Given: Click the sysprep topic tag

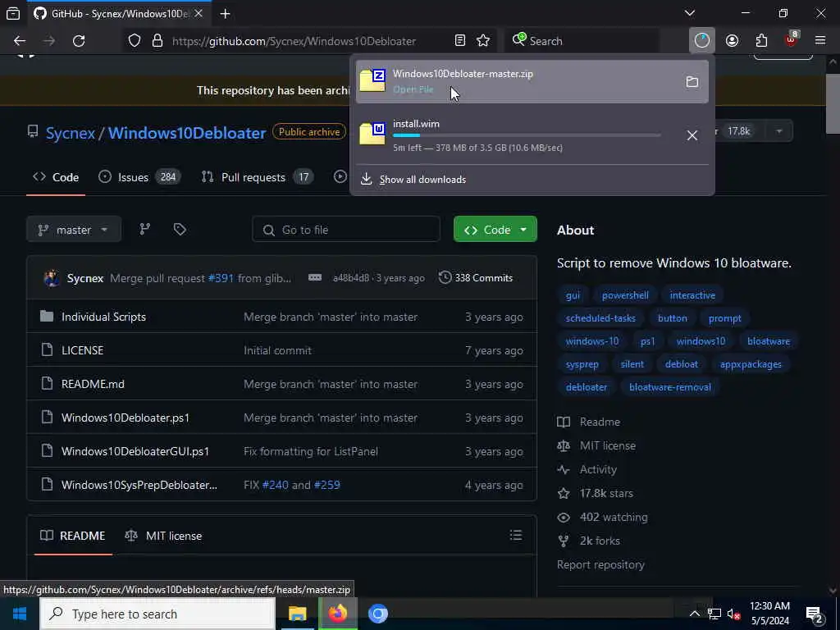Looking at the screenshot, I should tap(582, 364).
